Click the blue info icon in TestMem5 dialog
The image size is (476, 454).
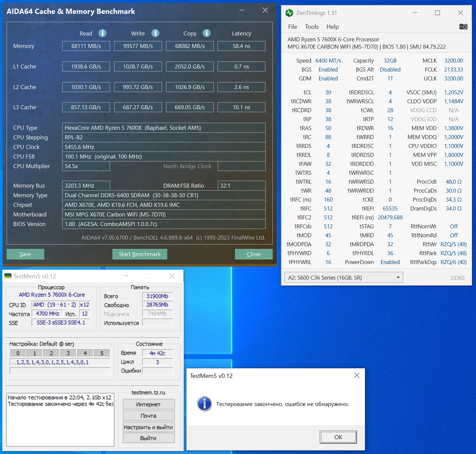click(205, 404)
